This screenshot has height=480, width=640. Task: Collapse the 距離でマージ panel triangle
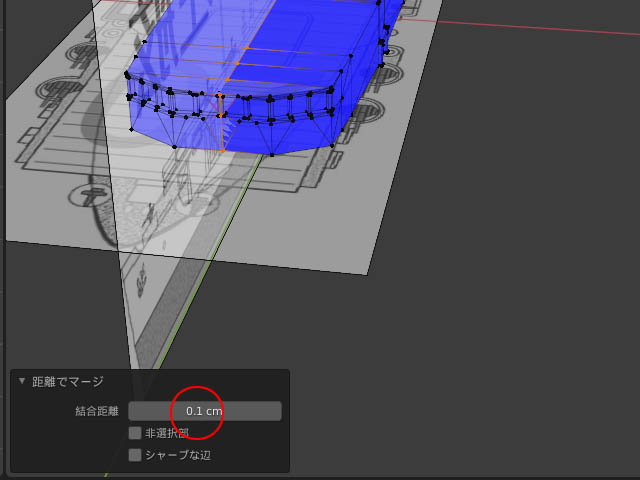pos(22,381)
